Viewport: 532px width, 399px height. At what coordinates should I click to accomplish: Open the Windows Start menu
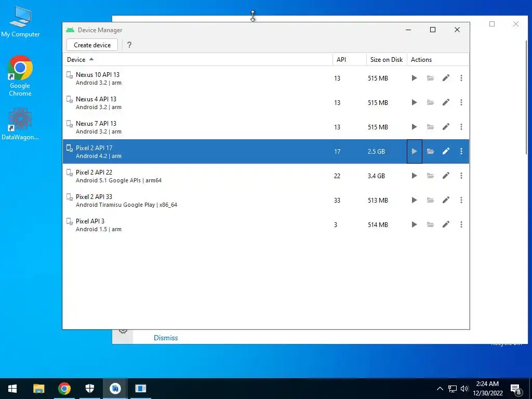(12, 389)
